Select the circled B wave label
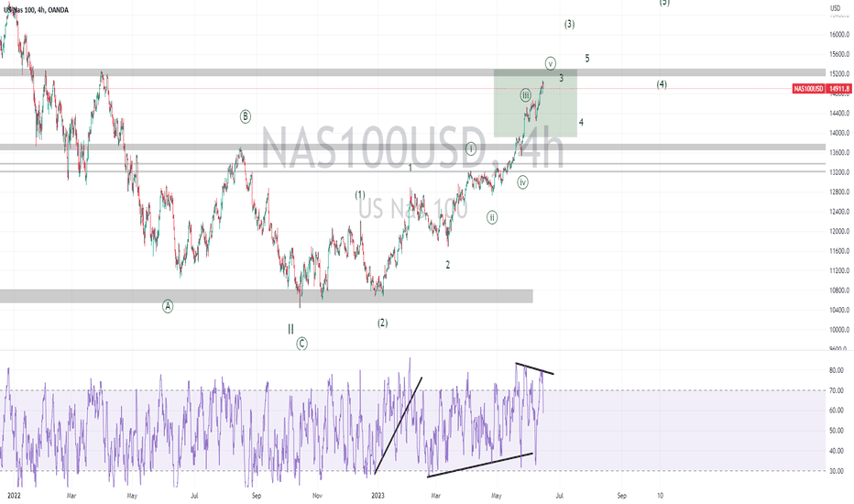The image size is (854, 504). (245, 116)
